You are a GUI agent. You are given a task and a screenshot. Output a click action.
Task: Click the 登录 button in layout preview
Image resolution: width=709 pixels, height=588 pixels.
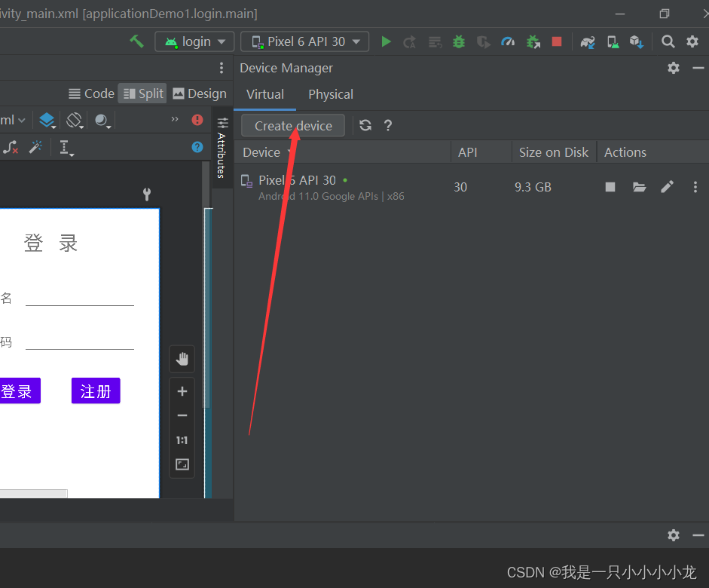pos(20,390)
